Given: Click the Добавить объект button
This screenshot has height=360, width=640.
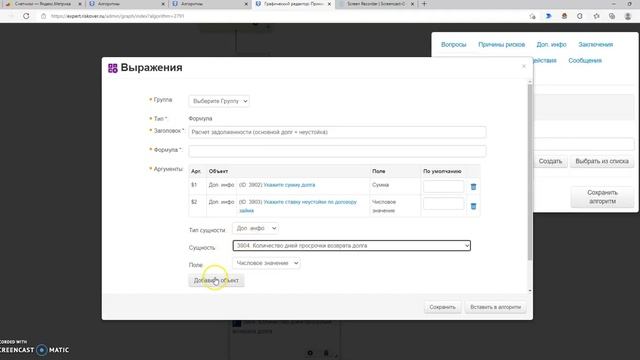Looking at the screenshot, I should 216,280.
